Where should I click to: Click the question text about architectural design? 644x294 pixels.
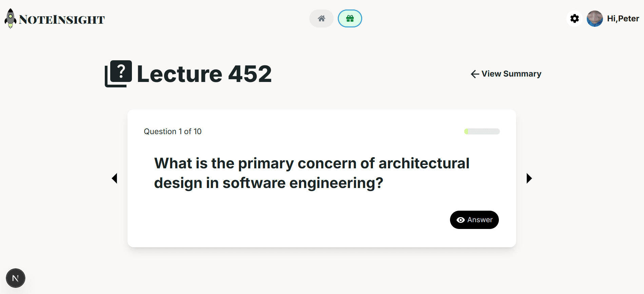coord(312,173)
